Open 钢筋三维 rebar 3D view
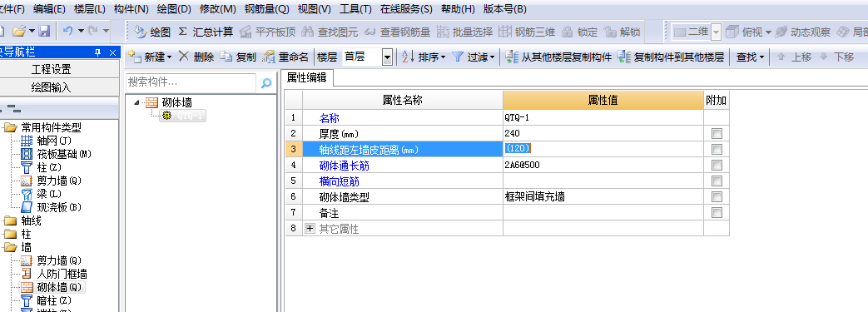 (527, 32)
